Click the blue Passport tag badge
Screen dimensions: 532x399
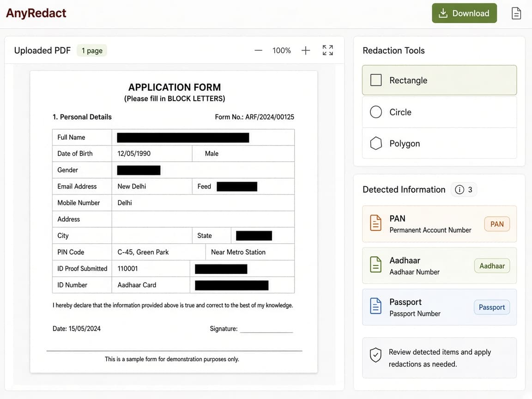(x=492, y=308)
